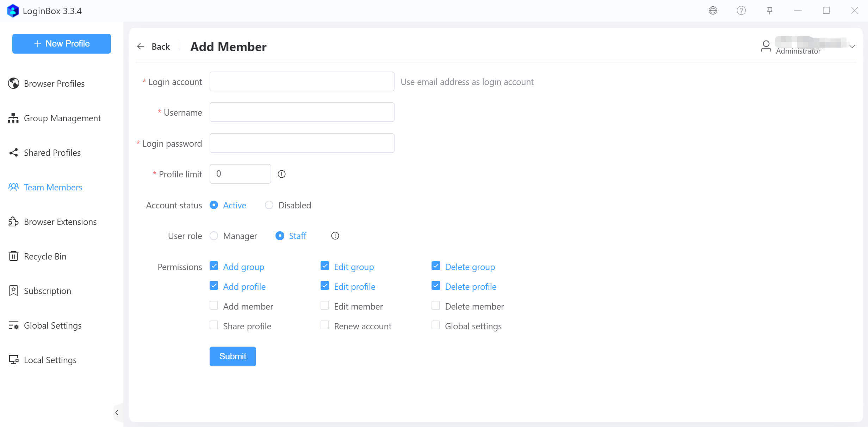Screen dimensions: 868x427
Task: Tick the Global settings permission checkbox
Action: 436,325
